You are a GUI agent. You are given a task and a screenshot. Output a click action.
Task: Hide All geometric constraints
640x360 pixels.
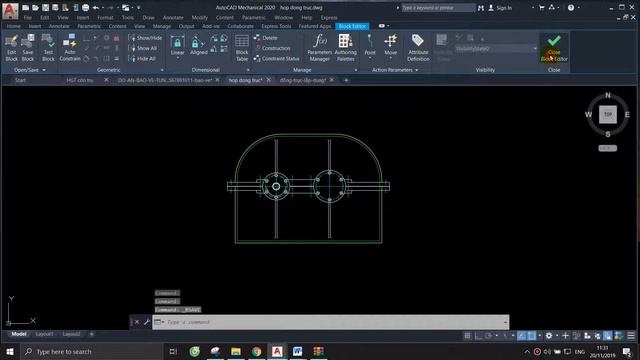142,59
